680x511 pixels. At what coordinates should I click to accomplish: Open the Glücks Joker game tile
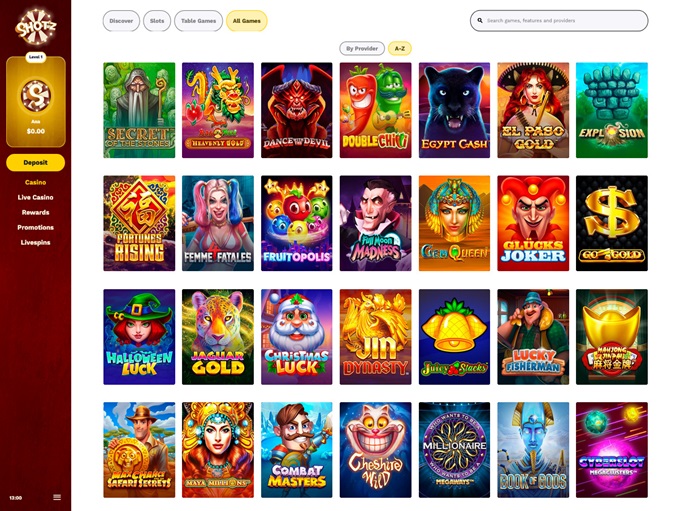pos(533,223)
